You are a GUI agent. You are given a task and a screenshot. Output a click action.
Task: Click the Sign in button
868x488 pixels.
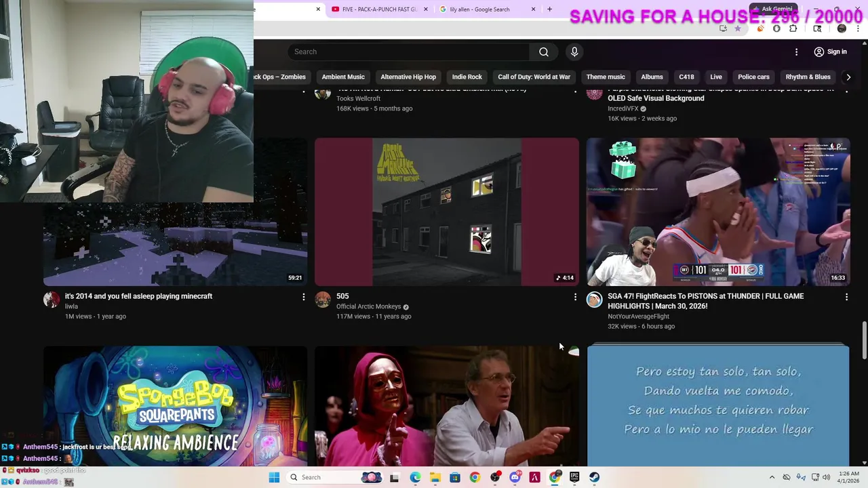pyautogui.click(x=831, y=52)
